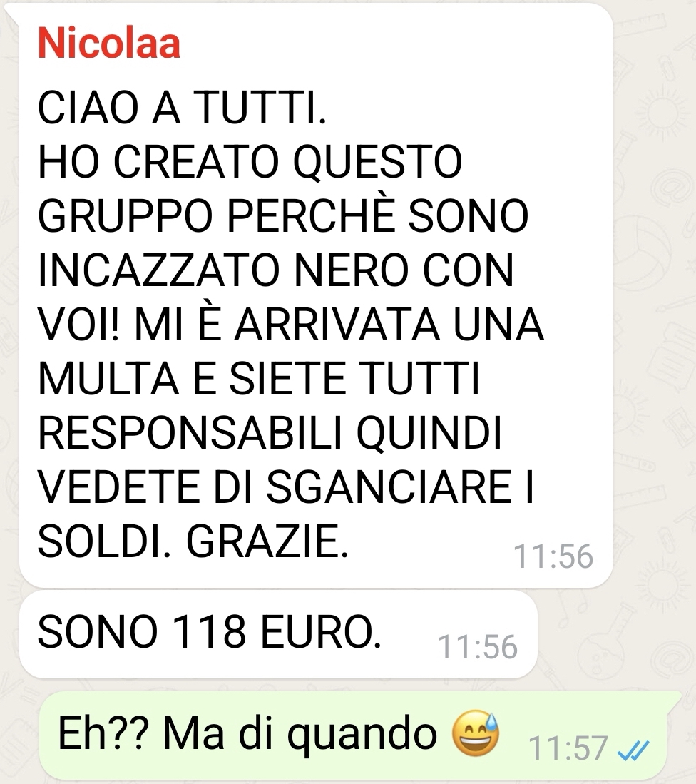The width and height of the screenshot is (696, 784).
Task: Click the word SGANCIARE
Action: click(389, 487)
